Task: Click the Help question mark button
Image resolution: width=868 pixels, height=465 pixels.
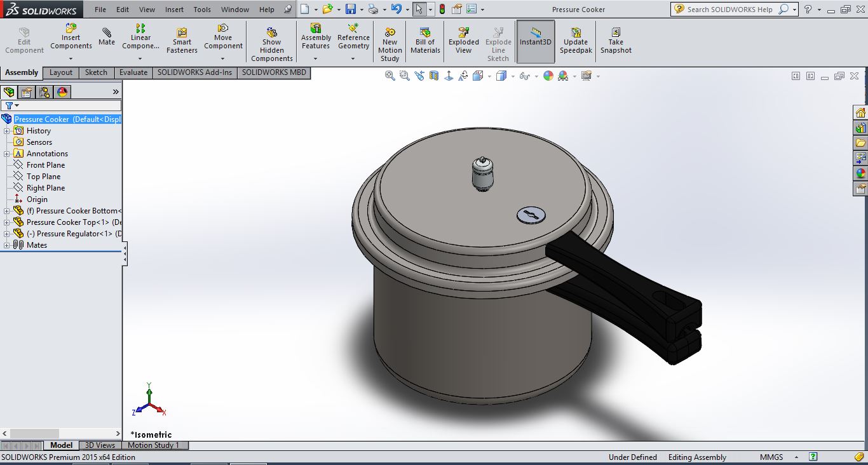Action: 808,10
